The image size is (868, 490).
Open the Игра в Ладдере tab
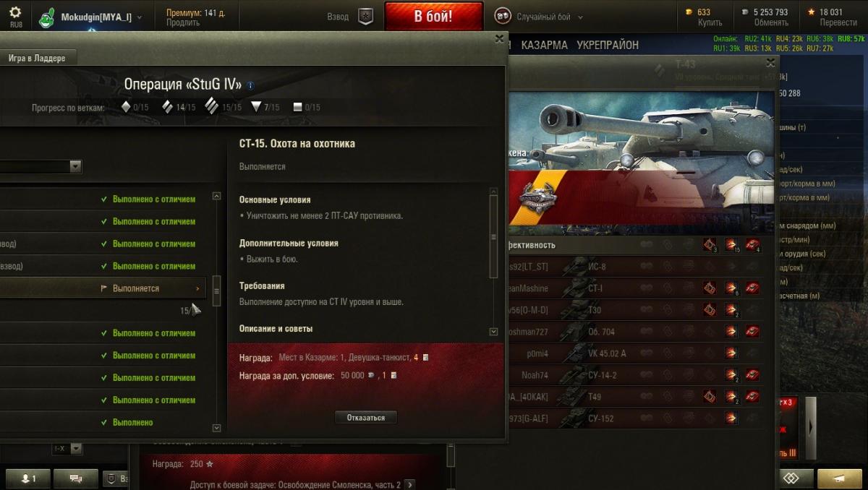[36, 59]
